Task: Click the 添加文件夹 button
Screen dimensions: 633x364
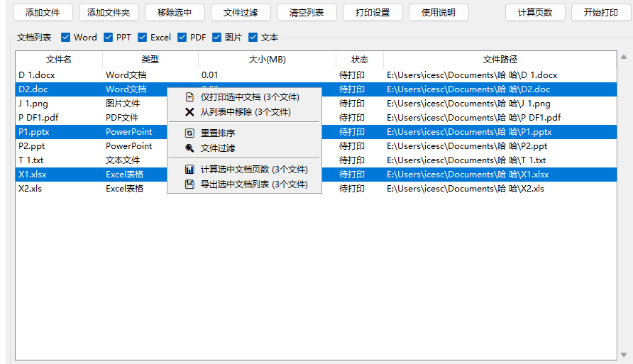Action: pyautogui.click(x=109, y=13)
